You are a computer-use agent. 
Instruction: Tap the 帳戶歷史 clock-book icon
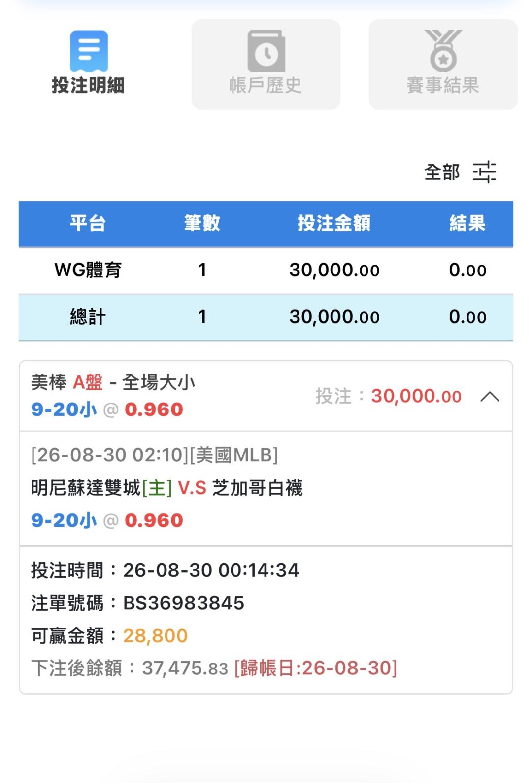coord(266,51)
